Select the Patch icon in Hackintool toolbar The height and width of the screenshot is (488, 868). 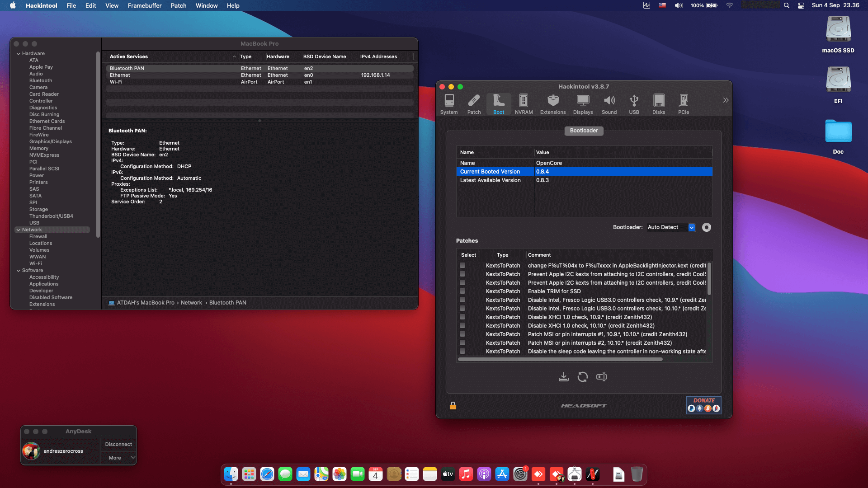[x=474, y=104]
